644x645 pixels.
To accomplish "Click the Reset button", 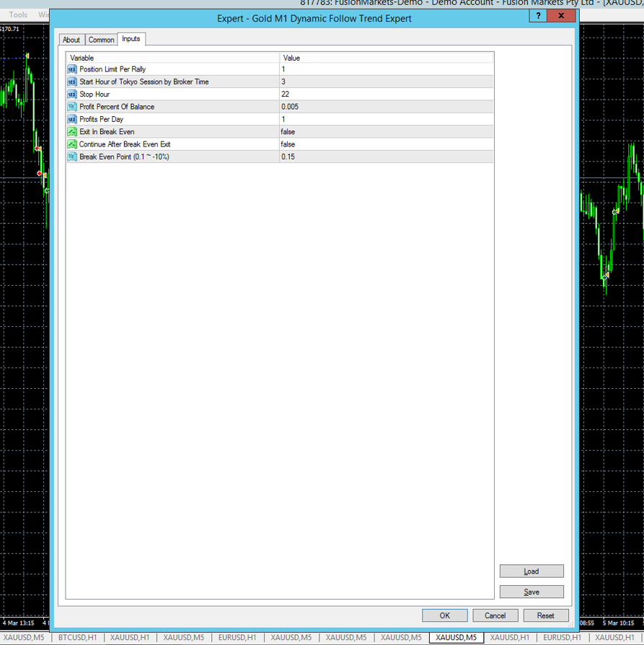I will point(545,615).
